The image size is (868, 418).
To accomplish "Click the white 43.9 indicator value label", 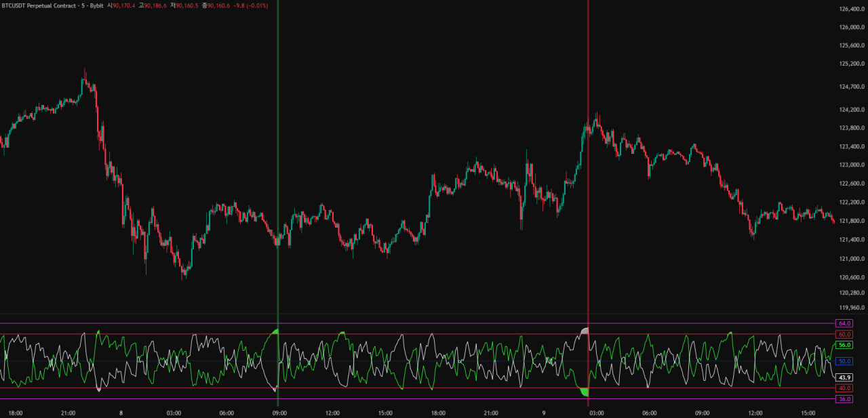I will click(x=844, y=377).
